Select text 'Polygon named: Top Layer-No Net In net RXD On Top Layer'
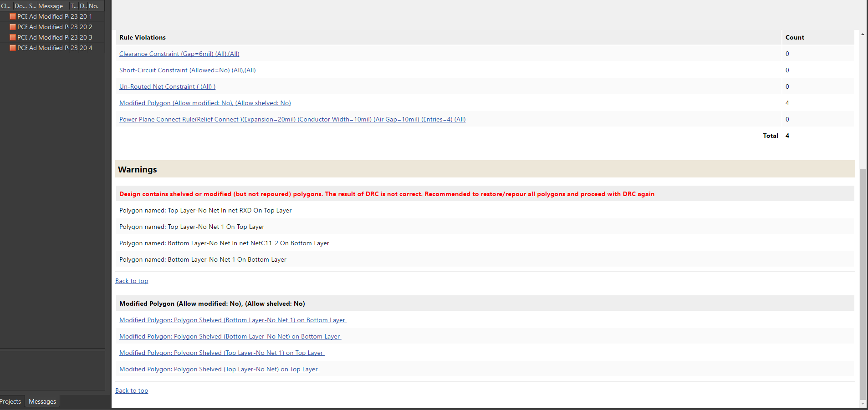868x410 pixels. [205, 210]
